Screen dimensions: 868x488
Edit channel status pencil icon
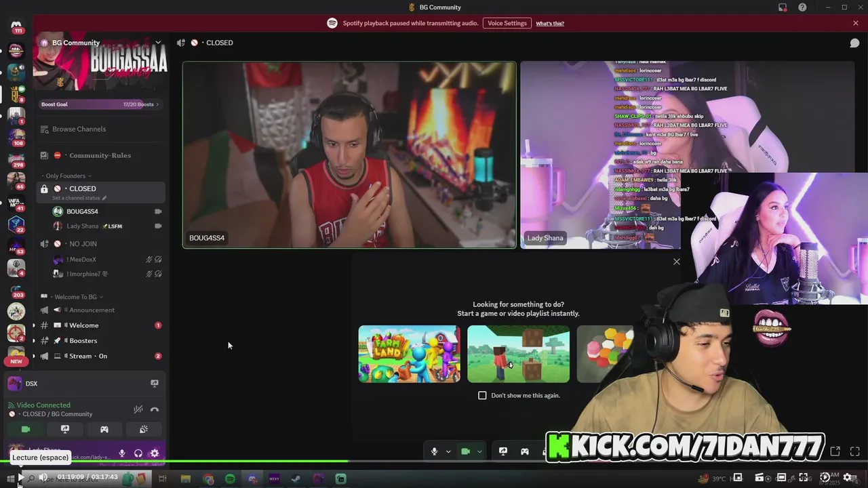tap(104, 198)
